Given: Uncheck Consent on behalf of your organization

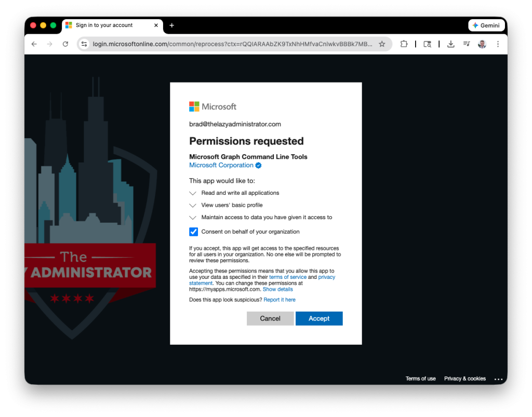Looking at the screenshot, I should coord(194,232).
